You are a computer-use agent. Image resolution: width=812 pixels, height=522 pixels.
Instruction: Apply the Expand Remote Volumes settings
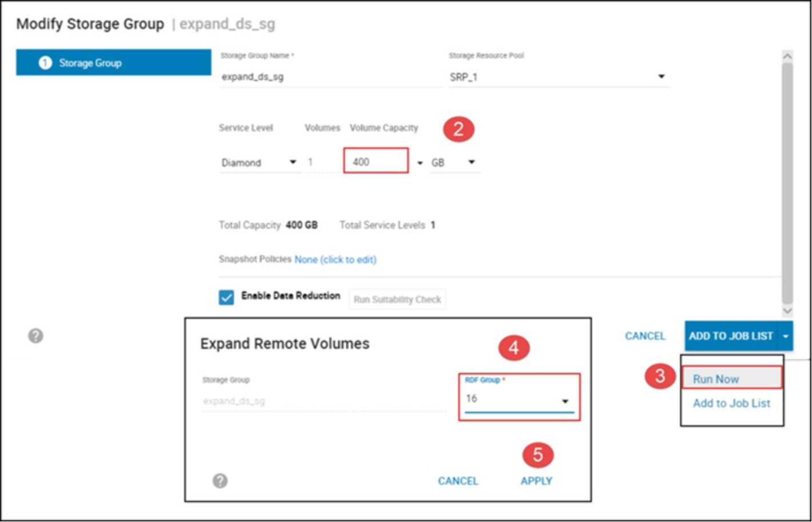(x=536, y=481)
